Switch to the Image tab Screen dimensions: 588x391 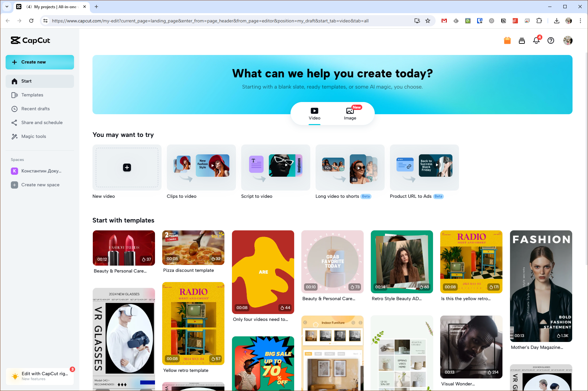pyautogui.click(x=350, y=114)
